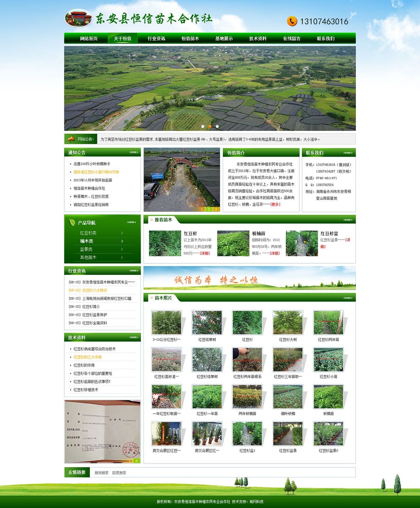420x508 pixels.
Task: Open the [更多] link in 恒信简介
Action: pyautogui.click(x=275, y=205)
